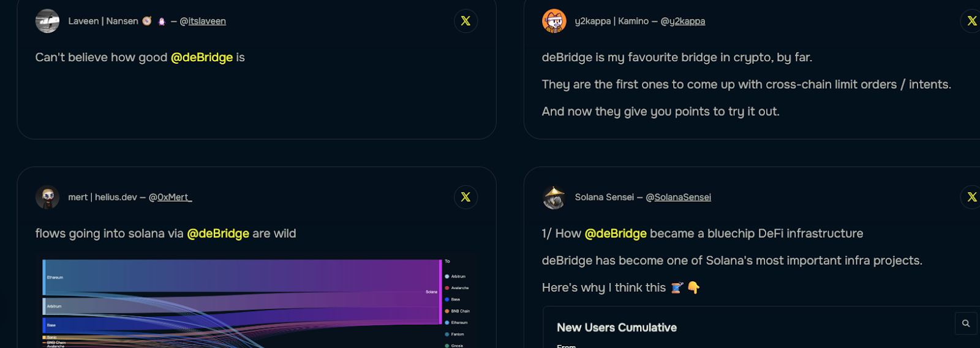
Task: Click y2kappa's fox avatar
Action: click(x=554, y=21)
